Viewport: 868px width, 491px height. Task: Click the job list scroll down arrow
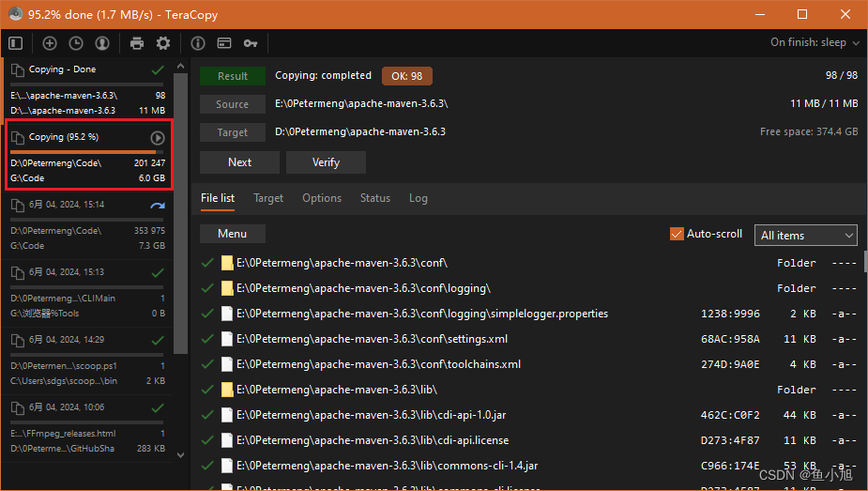[x=180, y=455]
